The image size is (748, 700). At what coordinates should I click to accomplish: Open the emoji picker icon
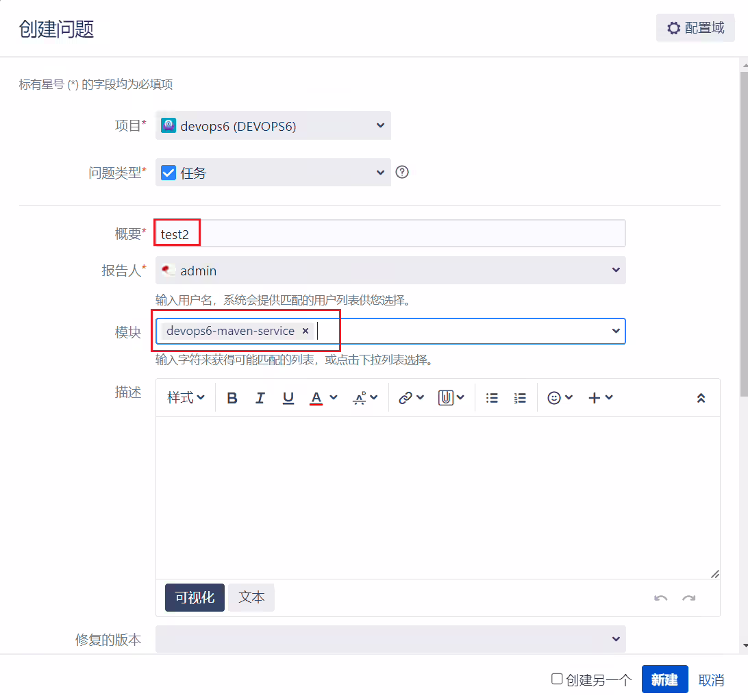coord(554,398)
